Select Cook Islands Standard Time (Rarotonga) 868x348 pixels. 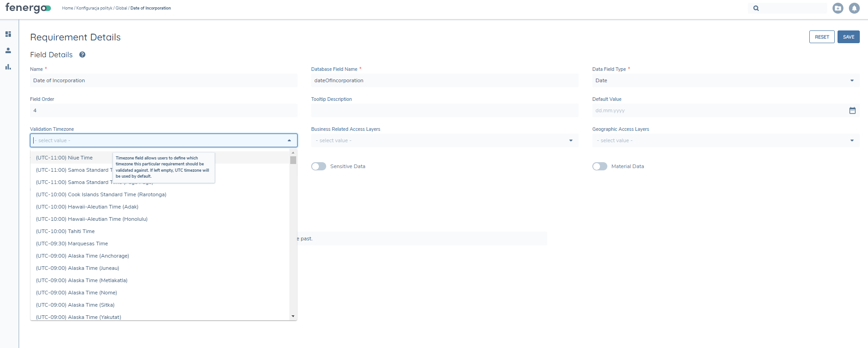tap(101, 194)
